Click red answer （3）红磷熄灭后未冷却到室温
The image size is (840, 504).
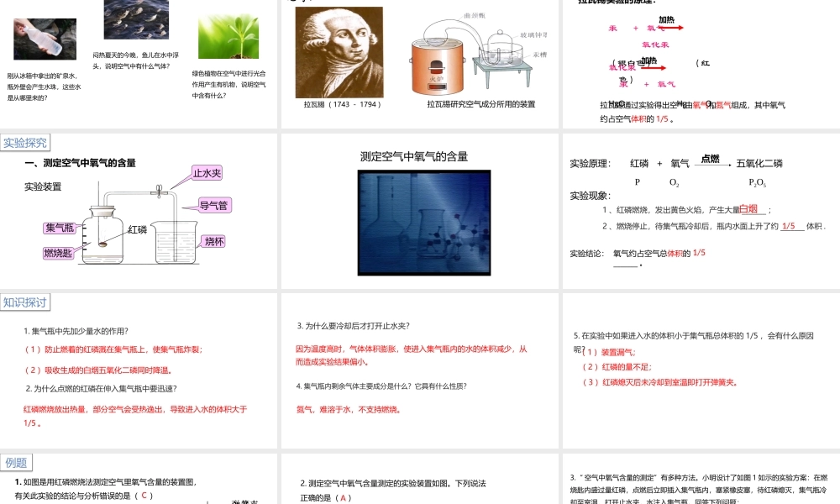[660, 382]
